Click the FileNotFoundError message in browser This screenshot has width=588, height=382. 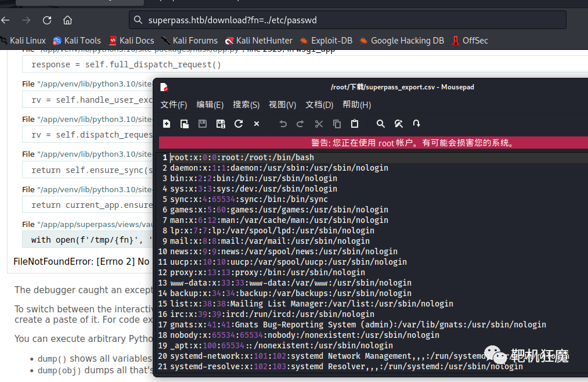tap(81, 262)
